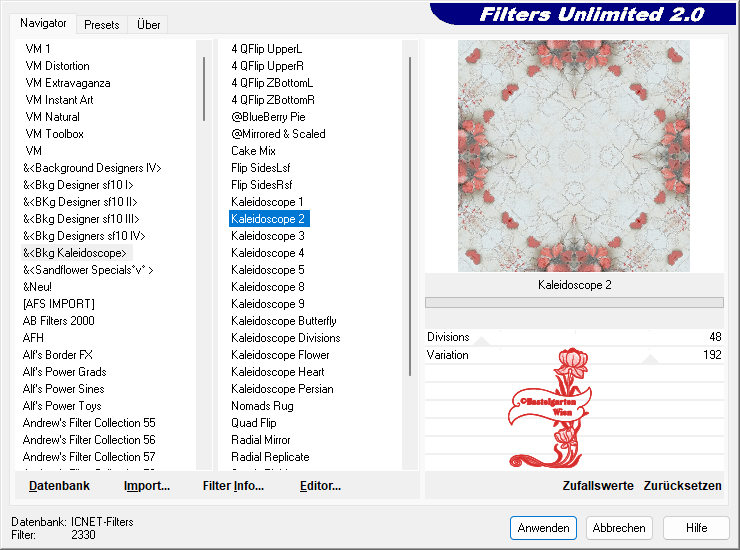
Task: Click the Datenbank button
Action: point(59,486)
